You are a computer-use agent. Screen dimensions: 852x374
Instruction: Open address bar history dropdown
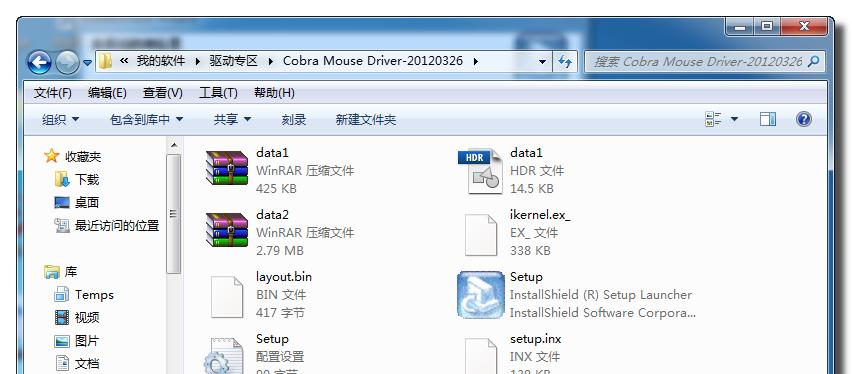click(542, 62)
